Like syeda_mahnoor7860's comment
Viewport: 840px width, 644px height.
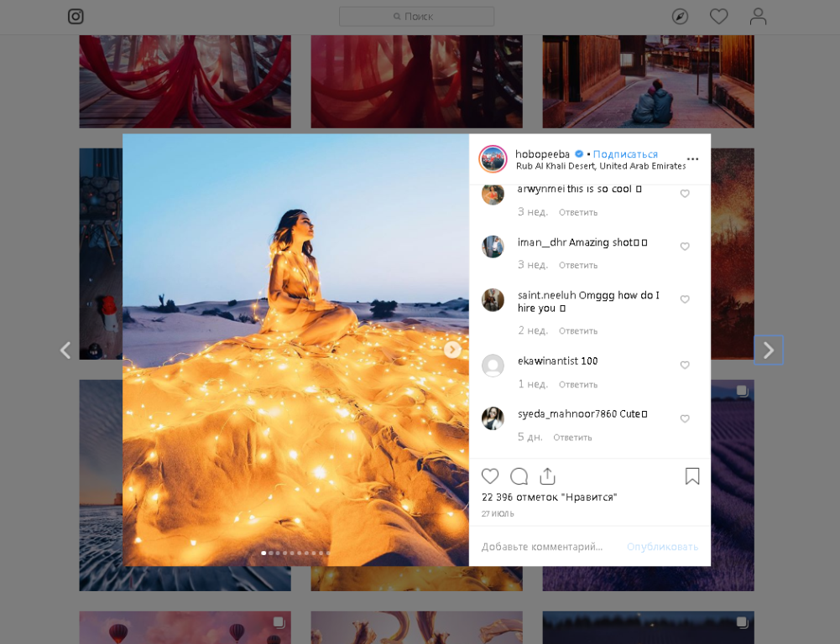pyautogui.click(x=685, y=418)
